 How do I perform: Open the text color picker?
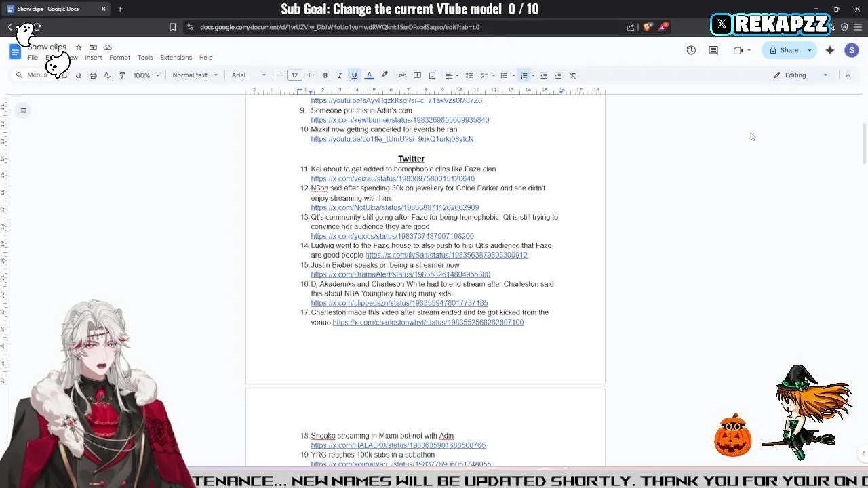[370, 75]
